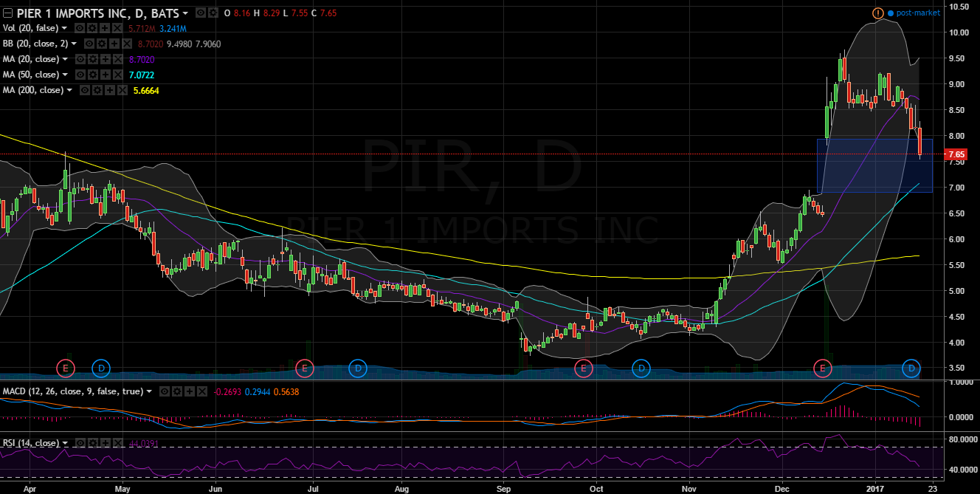This screenshot has width=980, height=494.
Task: Open the BB (20, close, 2) dropdown arrow
Action: pos(75,44)
